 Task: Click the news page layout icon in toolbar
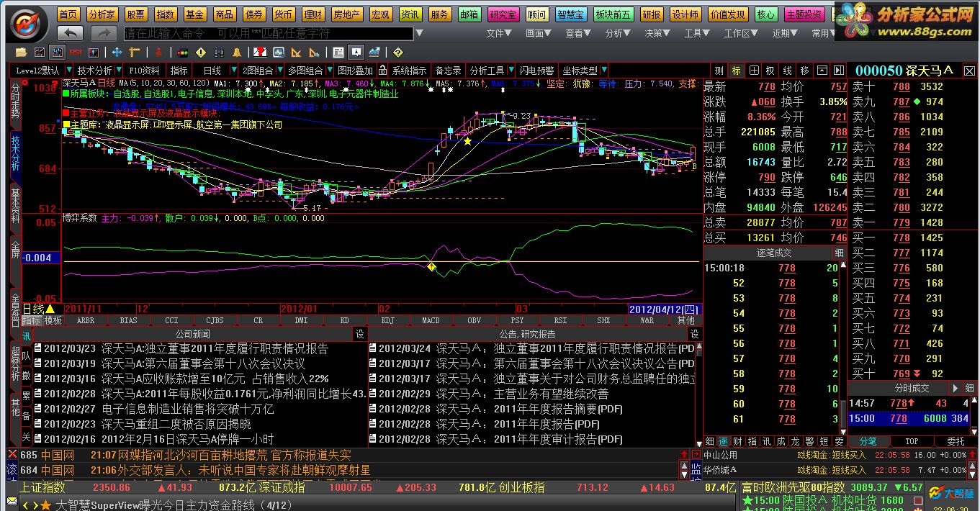click(x=338, y=53)
